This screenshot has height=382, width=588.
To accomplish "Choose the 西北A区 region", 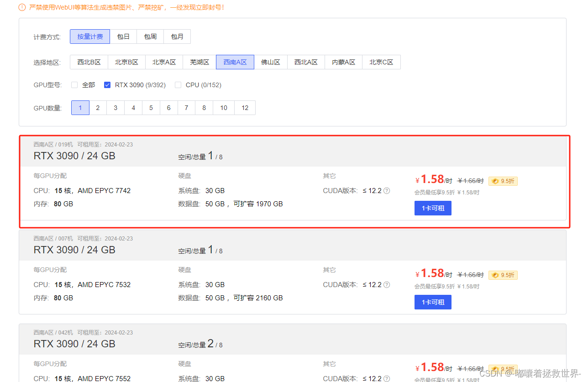I will click(x=306, y=62).
